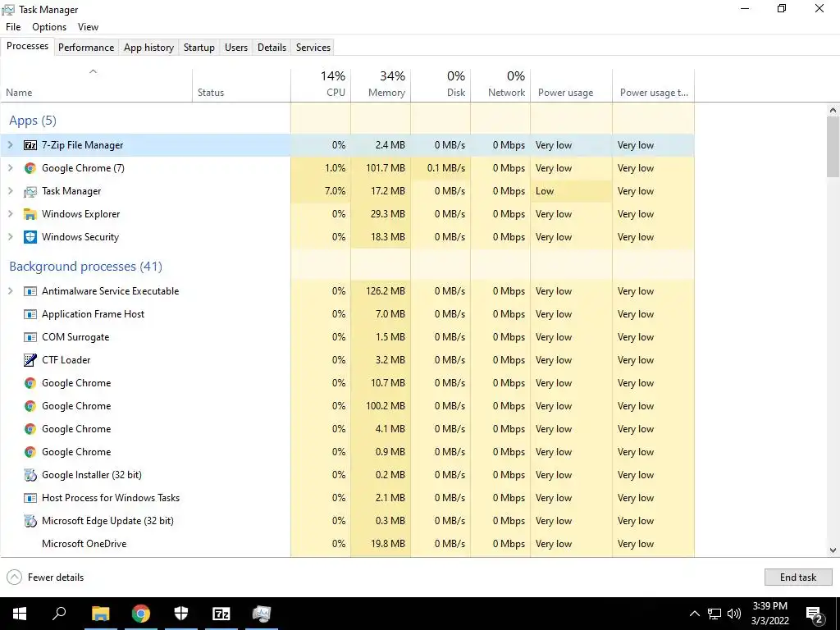Expand the Windows Explorer row
This screenshot has height=630, width=840.
pos(10,214)
